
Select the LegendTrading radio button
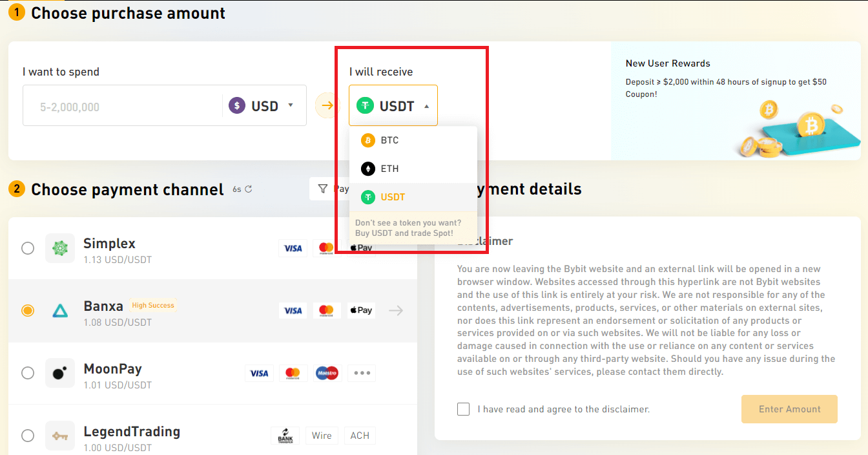[28, 436]
